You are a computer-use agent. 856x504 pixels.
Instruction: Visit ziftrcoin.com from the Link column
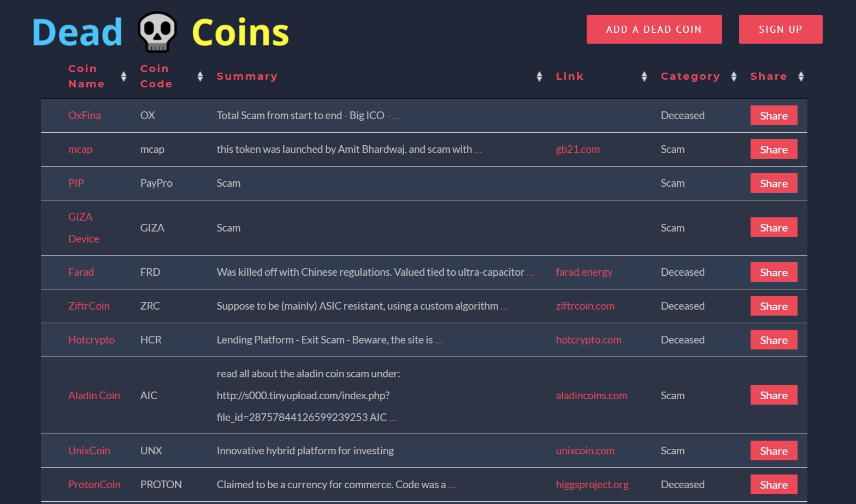585,306
